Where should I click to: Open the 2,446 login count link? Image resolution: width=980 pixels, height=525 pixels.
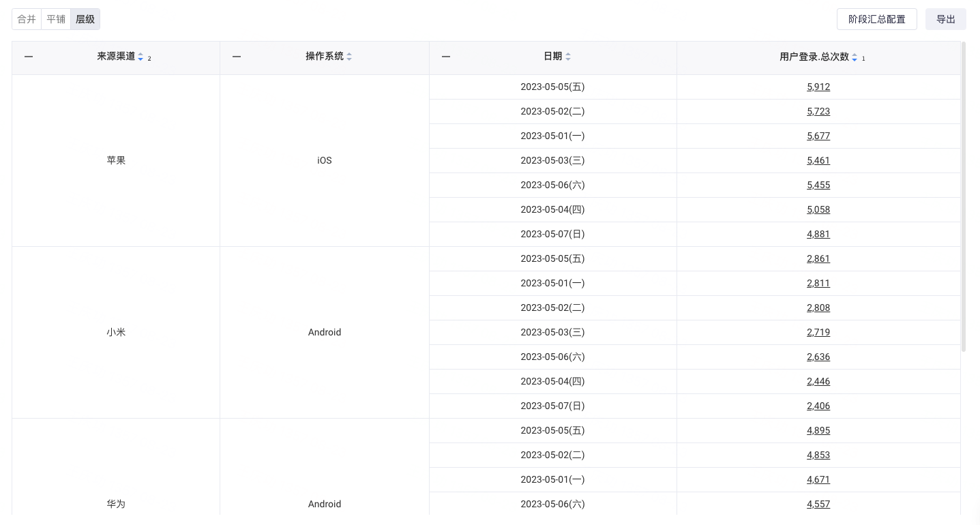pos(818,381)
